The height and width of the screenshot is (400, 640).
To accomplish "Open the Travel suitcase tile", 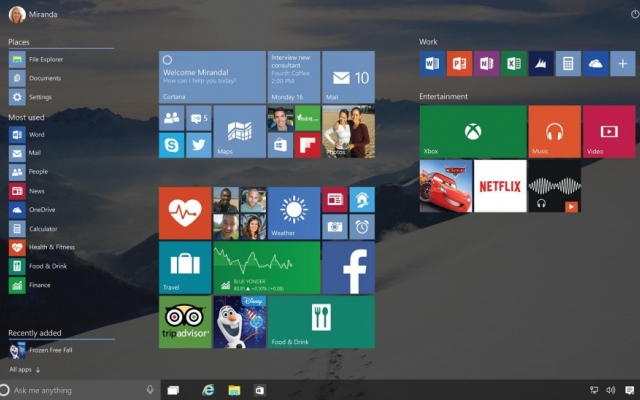I will click(x=185, y=268).
